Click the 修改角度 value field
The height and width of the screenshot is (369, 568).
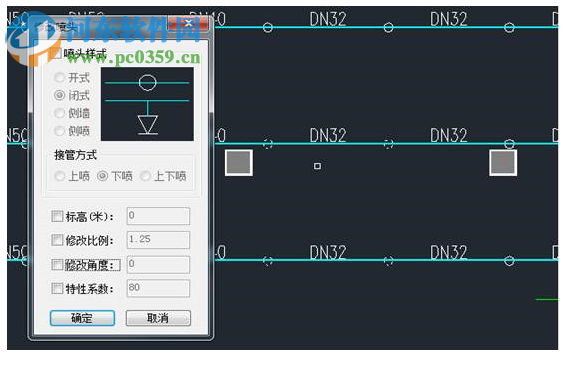tap(158, 264)
